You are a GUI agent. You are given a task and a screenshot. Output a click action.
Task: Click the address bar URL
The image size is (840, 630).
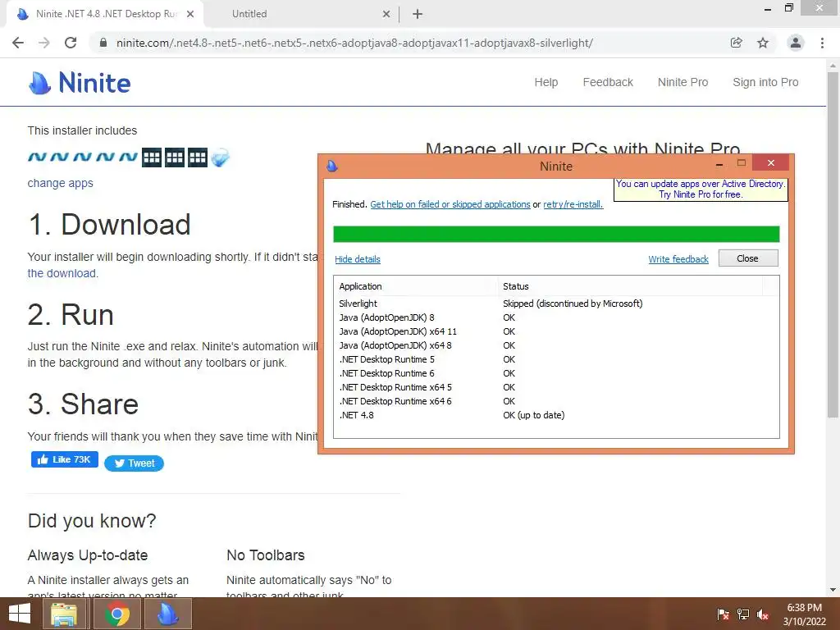click(x=354, y=43)
